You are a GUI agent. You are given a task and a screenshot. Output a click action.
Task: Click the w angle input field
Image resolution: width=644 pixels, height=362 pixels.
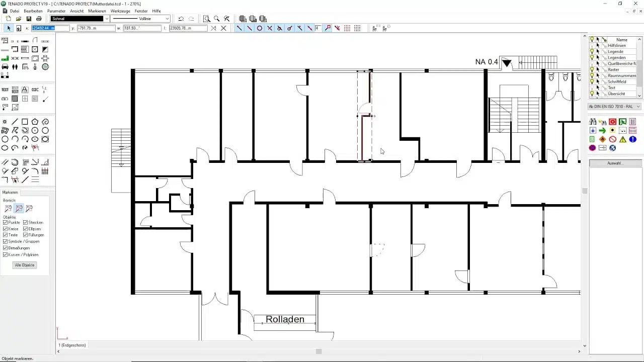[142, 28]
